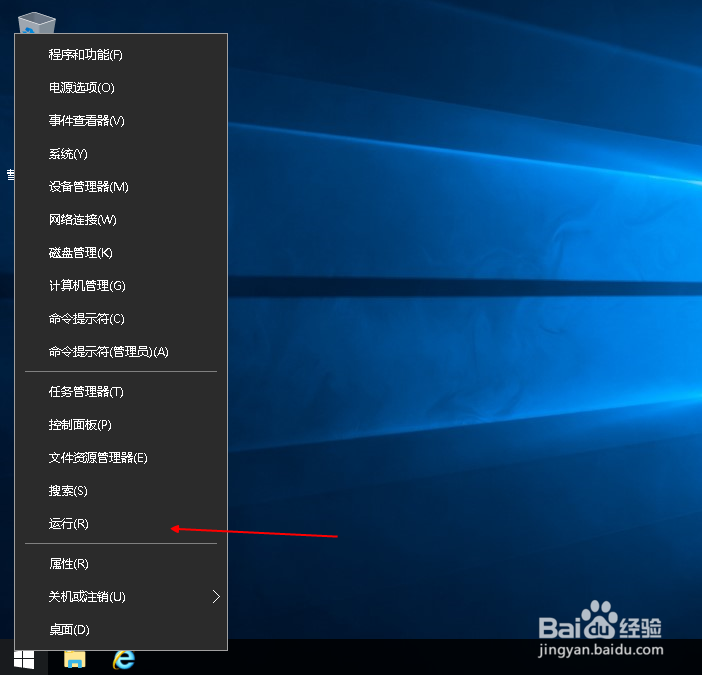Open 计算机管理(G)

121,286
